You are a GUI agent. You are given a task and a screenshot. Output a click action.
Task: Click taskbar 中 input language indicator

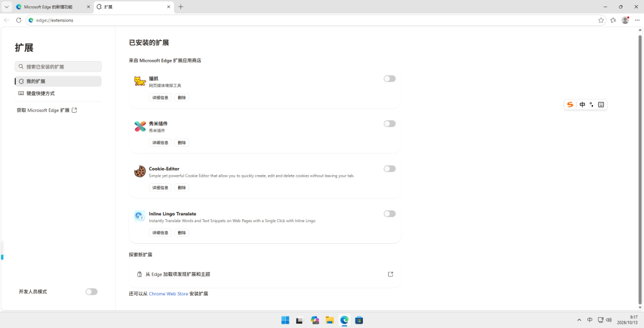tap(590, 320)
